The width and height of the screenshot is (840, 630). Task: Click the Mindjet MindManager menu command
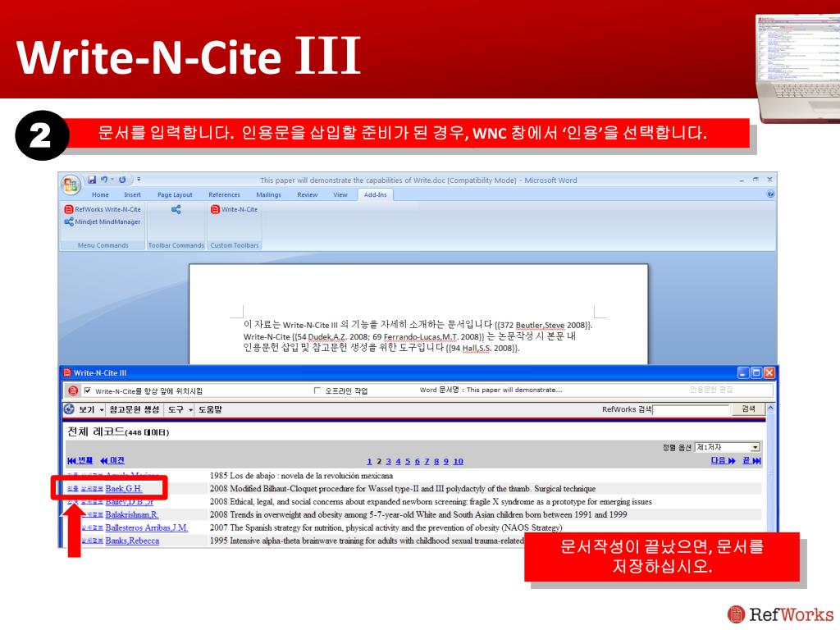tap(103, 221)
